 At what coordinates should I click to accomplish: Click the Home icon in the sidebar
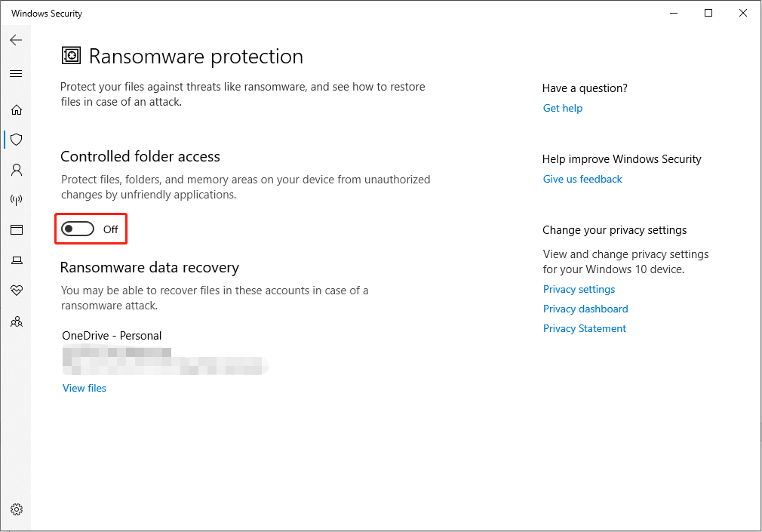[17, 109]
